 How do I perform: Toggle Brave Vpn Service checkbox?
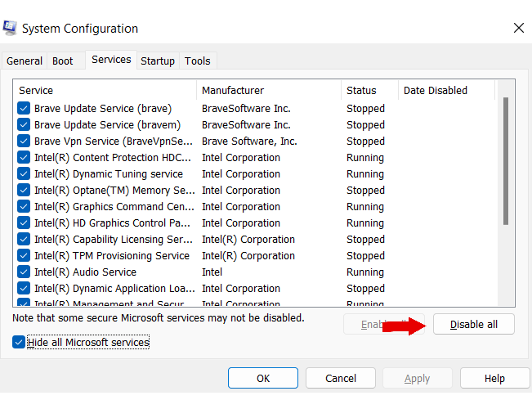[24, 142]
